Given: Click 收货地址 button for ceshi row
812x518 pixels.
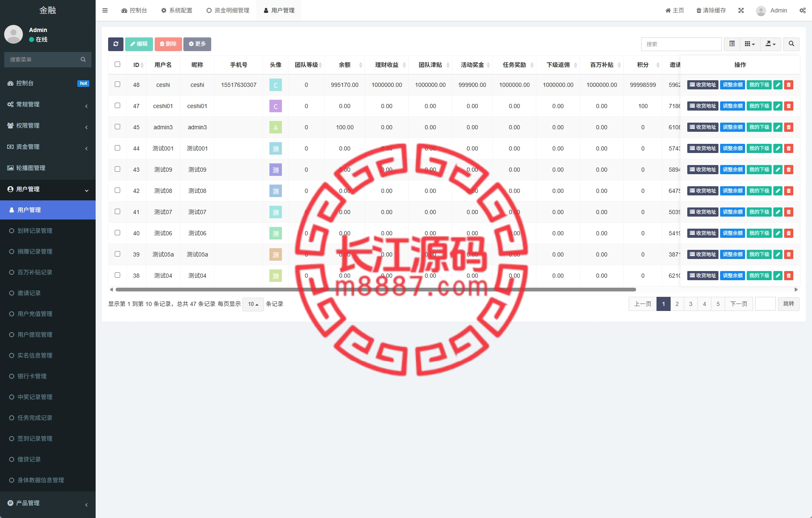Looking at the screenshot, I should point(703,85).
